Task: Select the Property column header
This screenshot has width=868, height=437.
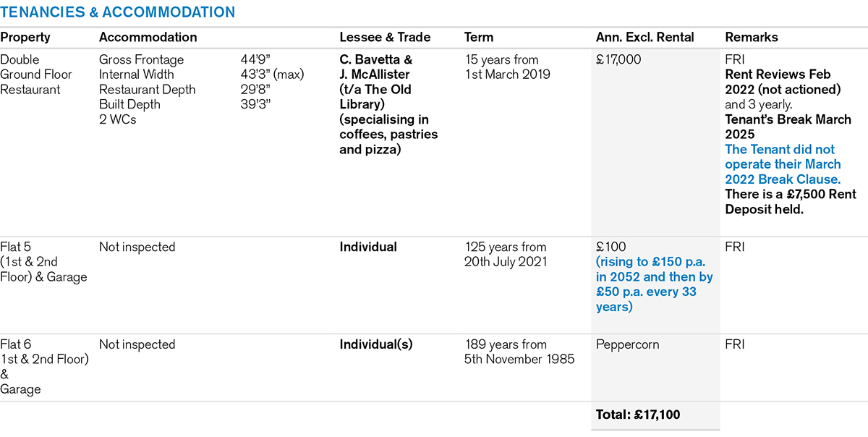Action: coord(25,38)
